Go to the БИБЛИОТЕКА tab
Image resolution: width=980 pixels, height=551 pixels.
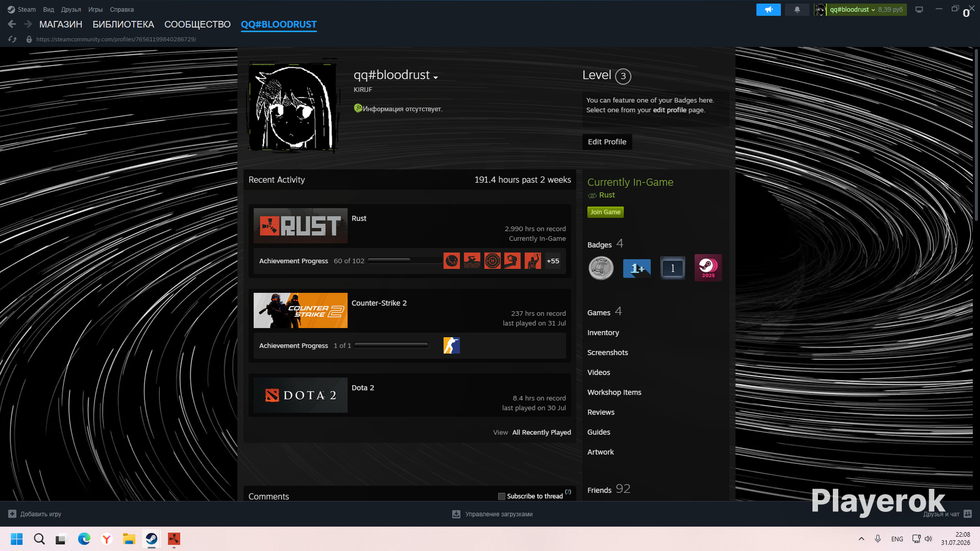click(x=123, y=24)
